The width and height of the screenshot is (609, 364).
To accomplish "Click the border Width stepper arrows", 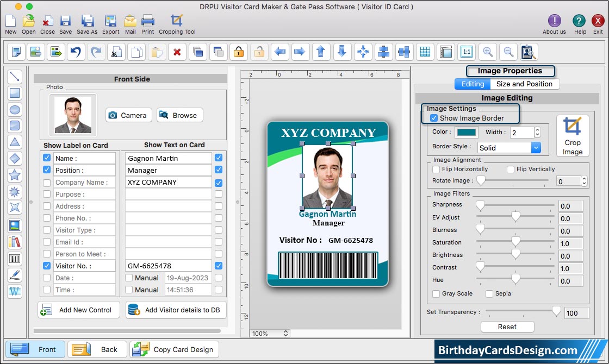I will click(537, 133).
